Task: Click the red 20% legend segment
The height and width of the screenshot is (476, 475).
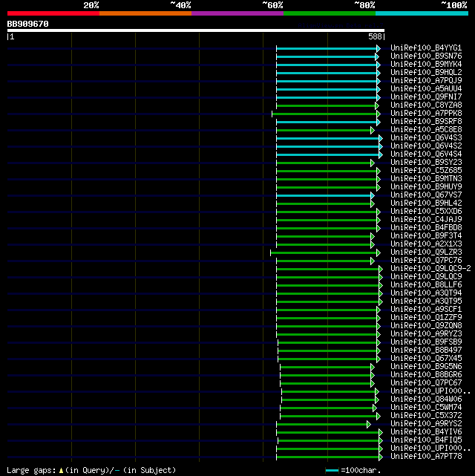Action: click(53, 13)
